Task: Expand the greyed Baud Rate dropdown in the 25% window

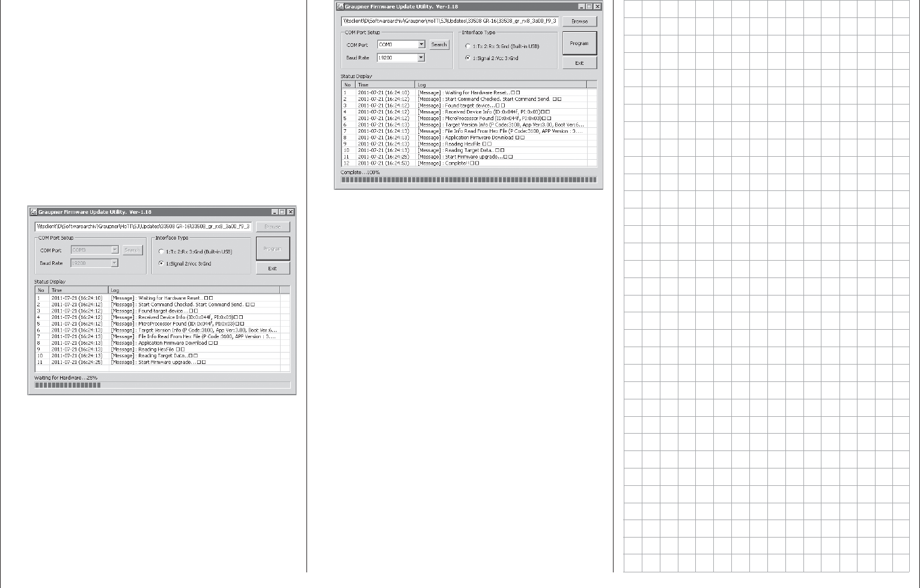Action: coord(115,263)
